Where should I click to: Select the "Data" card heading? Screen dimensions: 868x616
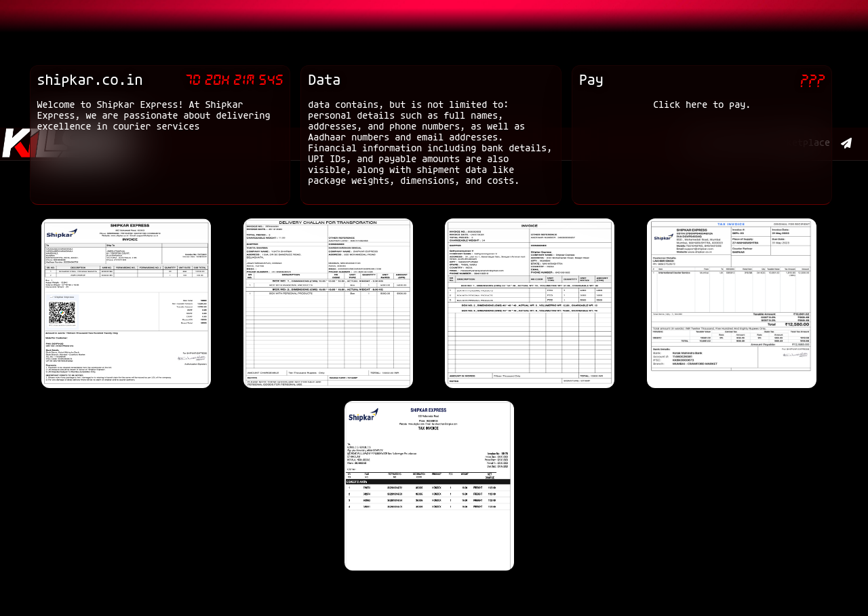324,81
